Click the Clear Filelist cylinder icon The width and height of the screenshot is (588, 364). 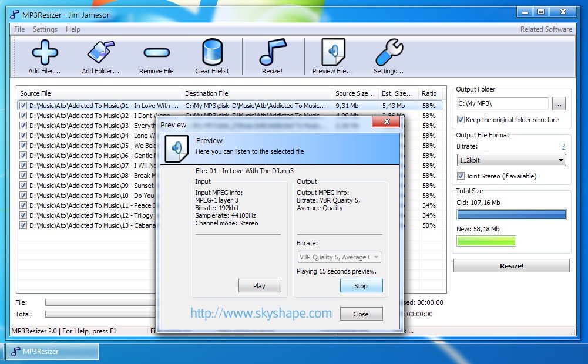tap(212, 53)
